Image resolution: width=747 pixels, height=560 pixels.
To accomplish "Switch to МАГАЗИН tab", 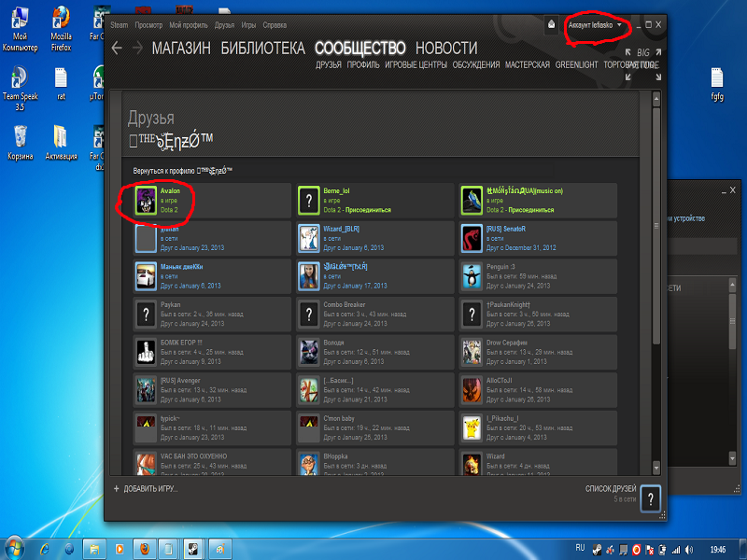I will click(181, 49).
